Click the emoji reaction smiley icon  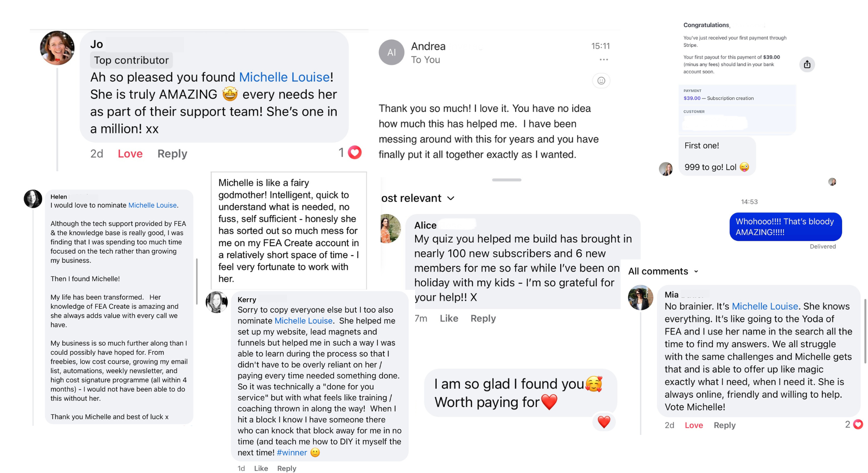click(x=601, y=81)
